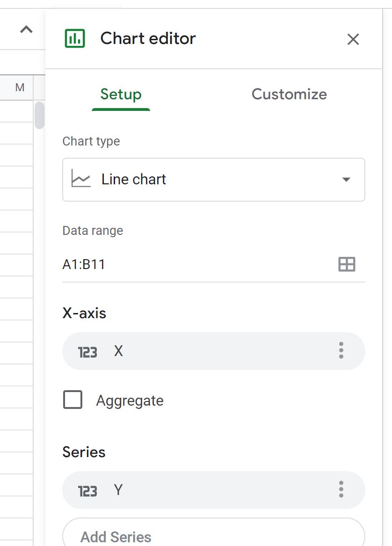Switch to the Customize tab
Image resolution: width=392 pixels, height=546 pixels.
(x=289, y=95)
